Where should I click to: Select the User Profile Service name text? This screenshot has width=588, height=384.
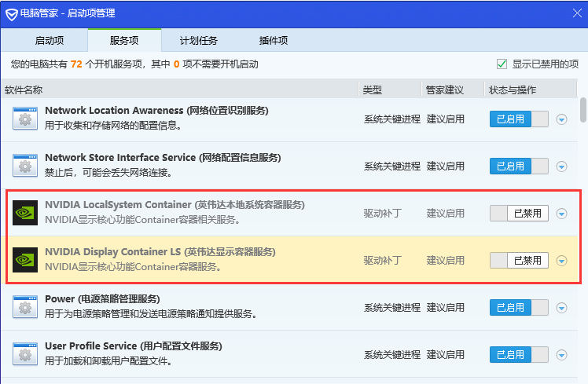coord(134,346)
